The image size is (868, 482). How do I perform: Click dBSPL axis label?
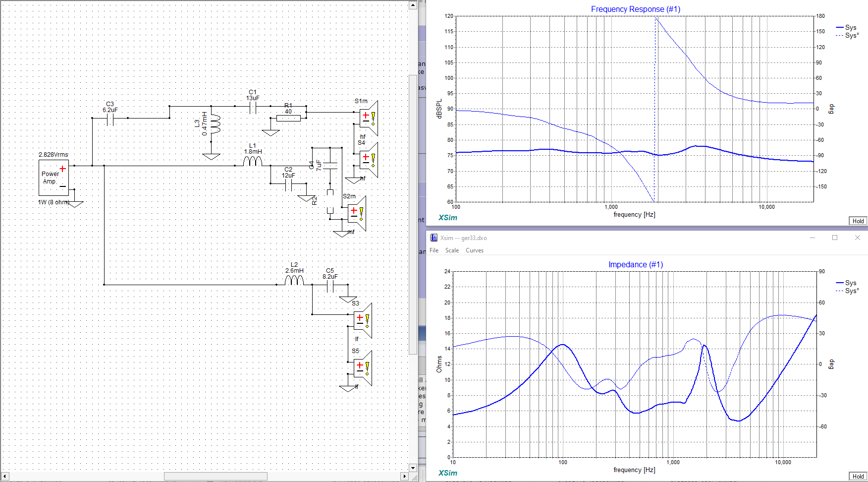coord(439,109)
